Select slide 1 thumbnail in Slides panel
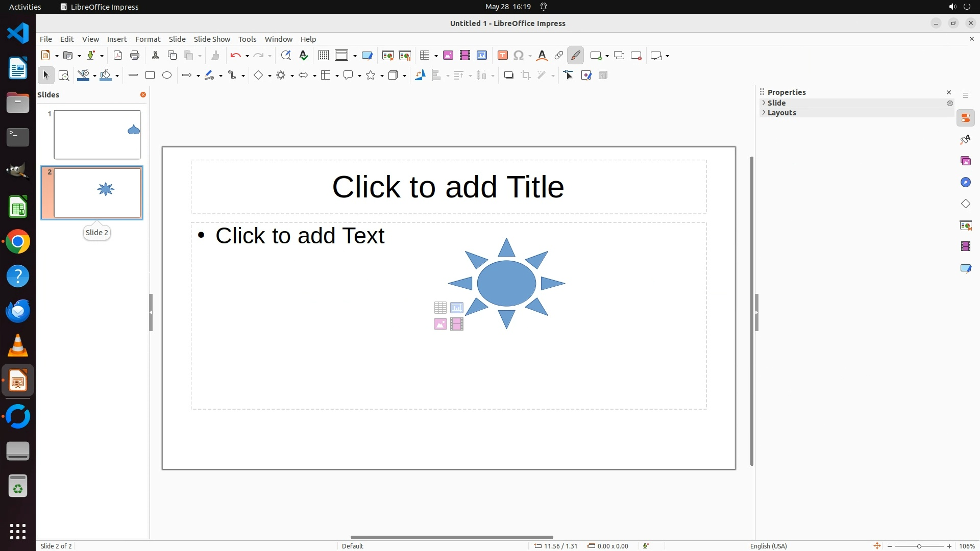Viewport: 980px width, 551px height. (97, 135)
